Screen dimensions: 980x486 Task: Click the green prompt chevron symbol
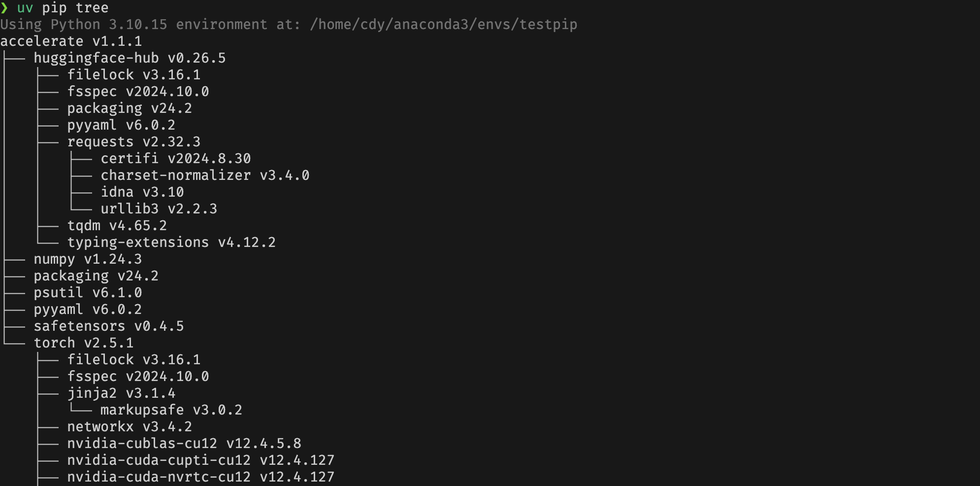(4, 8)
